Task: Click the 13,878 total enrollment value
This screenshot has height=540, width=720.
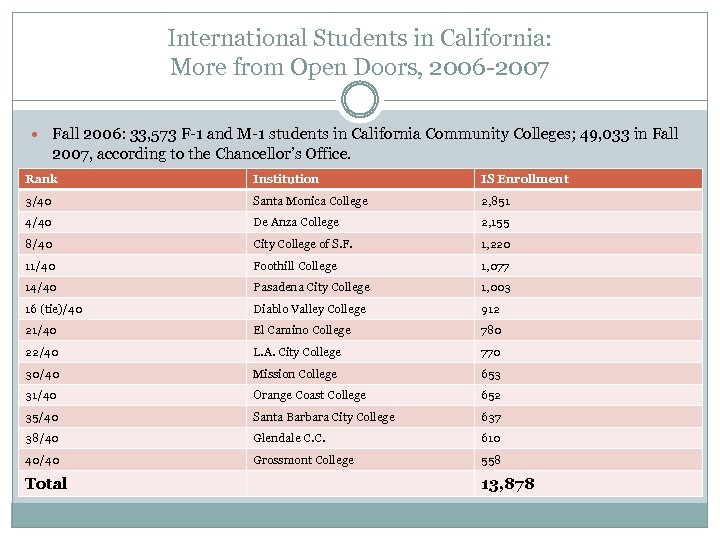Action: (507, 484)
